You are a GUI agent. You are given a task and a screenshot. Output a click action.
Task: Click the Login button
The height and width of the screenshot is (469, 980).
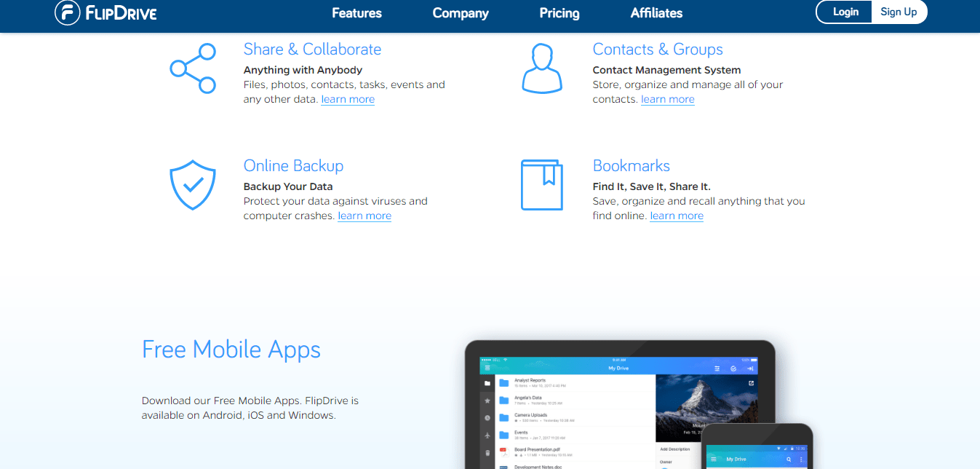point(845,12)
